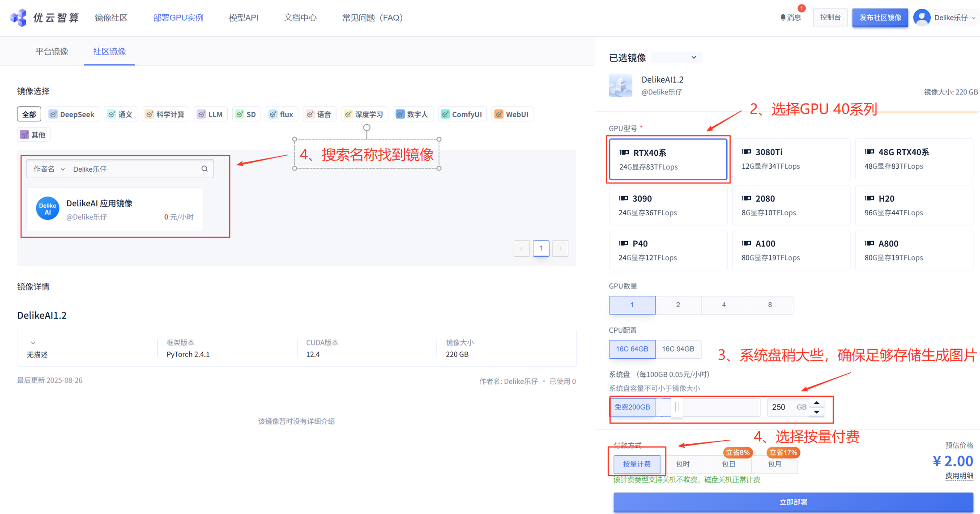Switch to the 平台镜像 tab
Viewport: 980px width, 514px height.
click(x=52, y=51)
